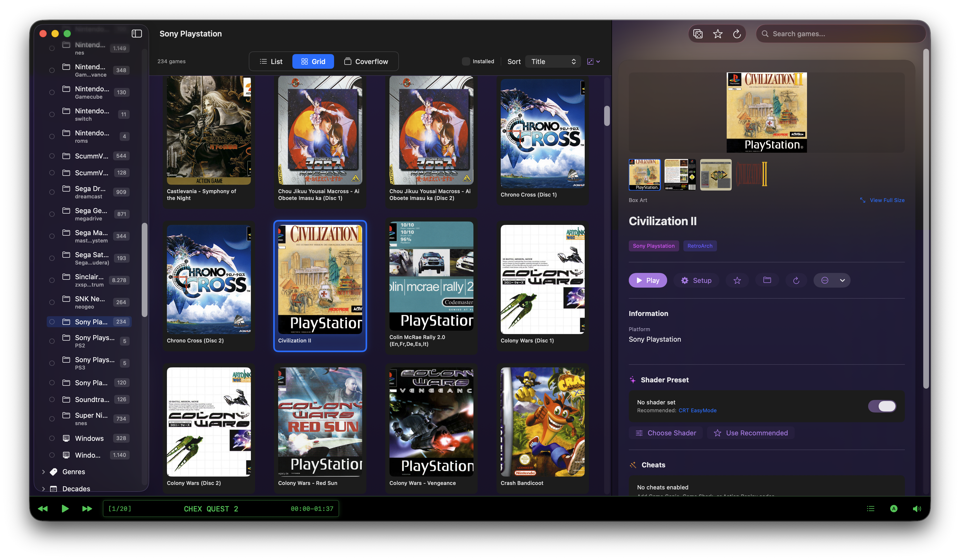
Task: Select the Sony Playstation library radio circle
Action: (x=52, y=321)
